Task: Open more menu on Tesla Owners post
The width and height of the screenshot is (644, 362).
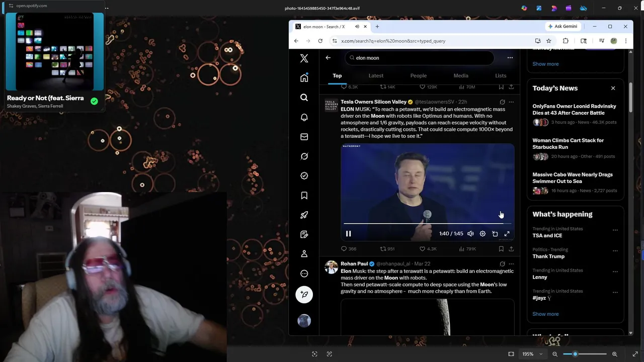Action: tap(511, 102)
